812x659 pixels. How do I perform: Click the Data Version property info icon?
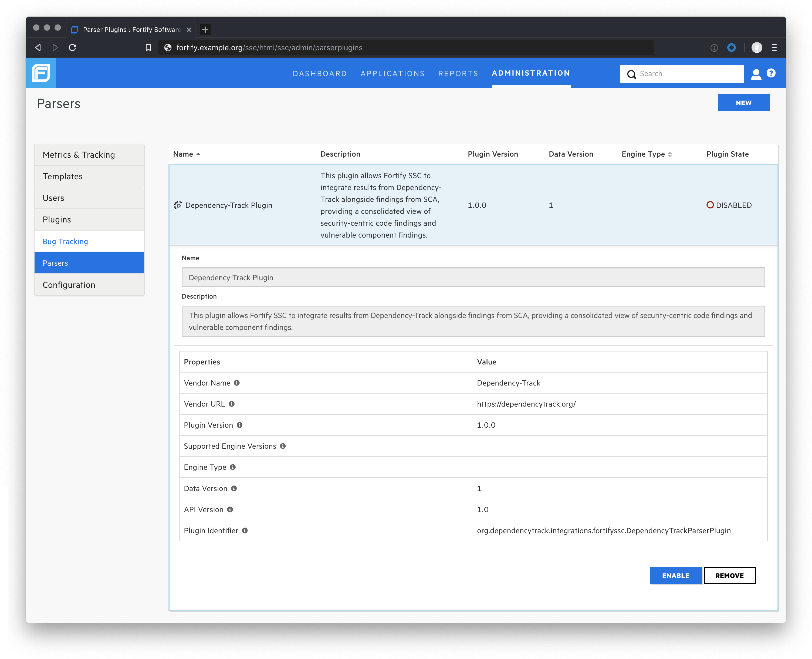pos(234,488)
